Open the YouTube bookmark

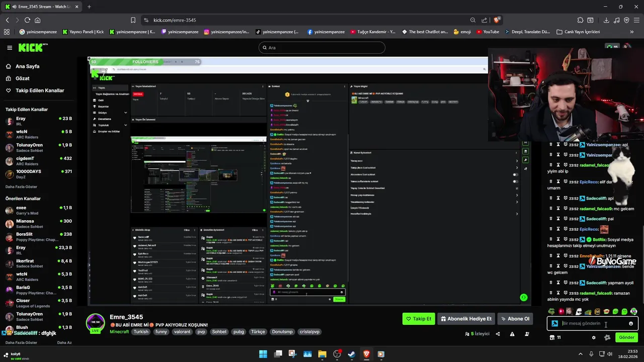488,32
